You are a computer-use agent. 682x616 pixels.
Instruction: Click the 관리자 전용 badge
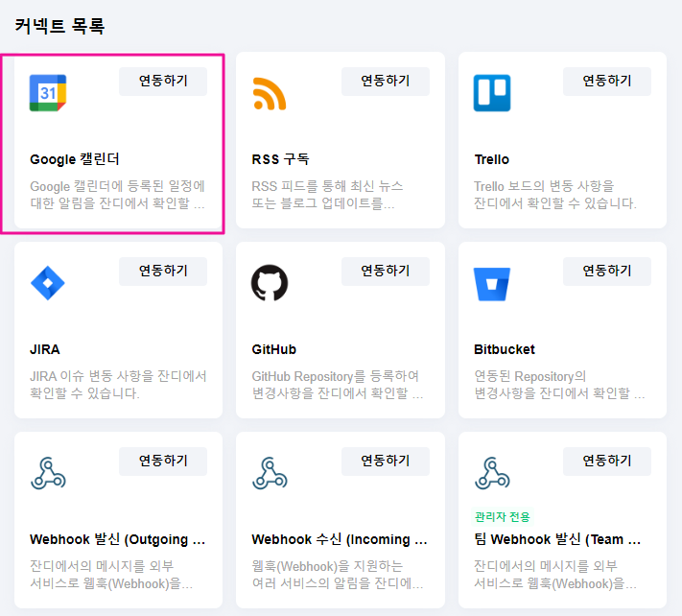[x=503, y=517]
